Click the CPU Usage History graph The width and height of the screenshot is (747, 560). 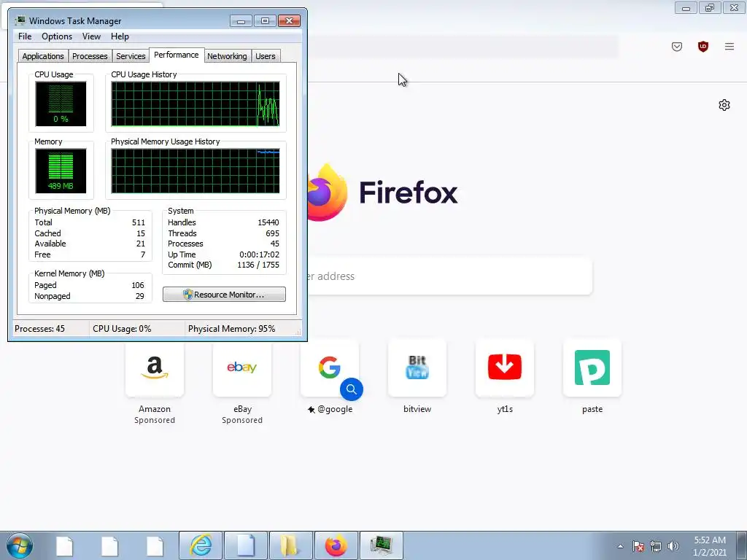pos(196,104)
